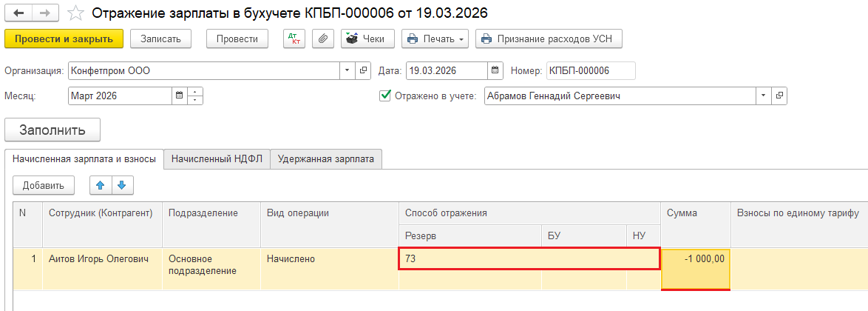
Task: Open calendar for the Дата field
Action: click(x=495, y=70)
